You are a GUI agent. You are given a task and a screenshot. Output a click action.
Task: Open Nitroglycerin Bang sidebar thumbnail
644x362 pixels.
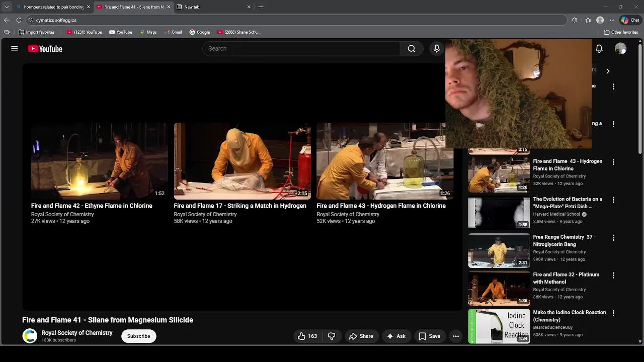499,250
